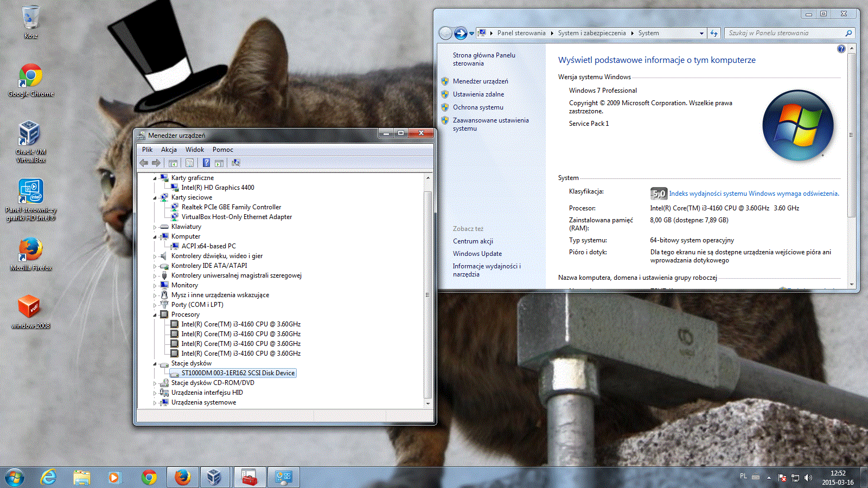Click the Control Panel taskbar button
Viewport: 868px width, 488px height.
coord(283,477)
